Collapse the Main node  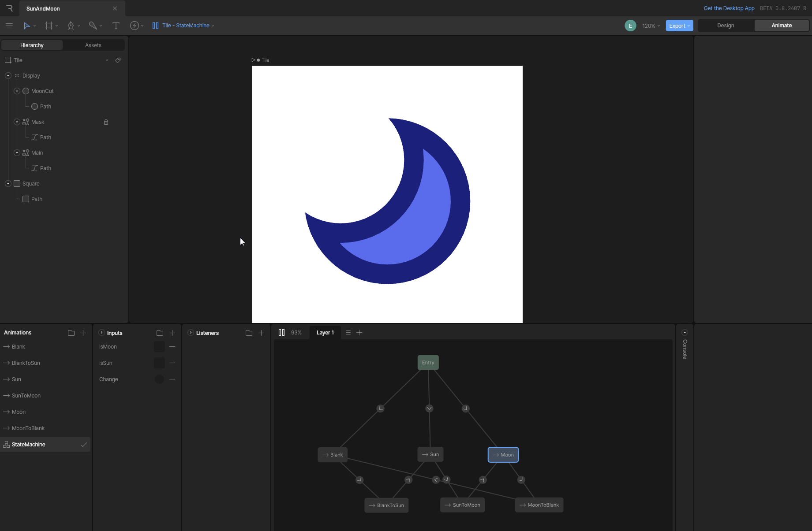tap(17, 153)
